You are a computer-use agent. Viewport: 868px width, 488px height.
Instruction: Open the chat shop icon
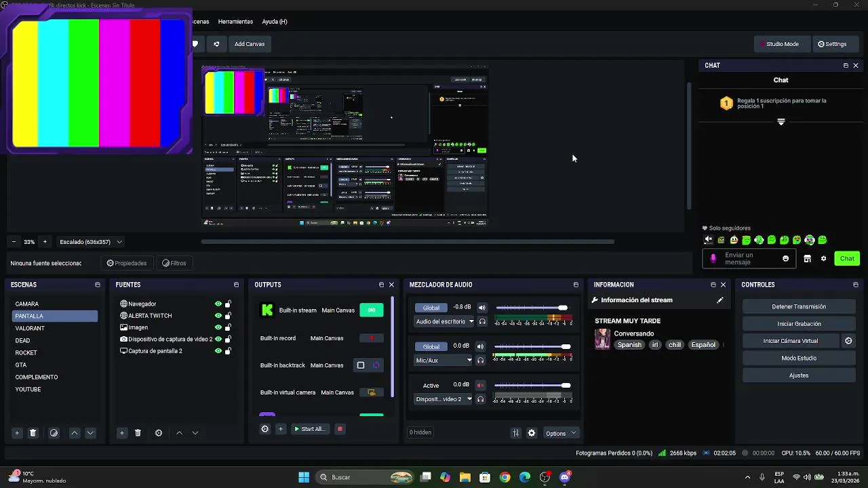tap(807, 259)
